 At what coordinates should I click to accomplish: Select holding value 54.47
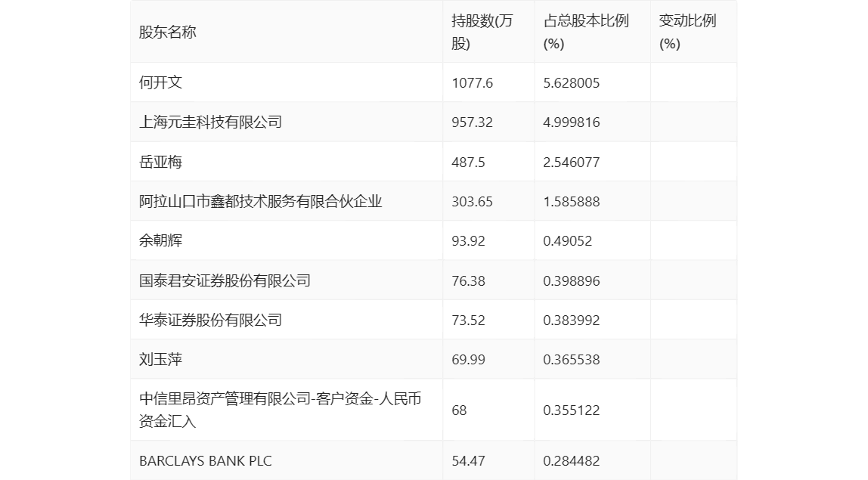(468, 460)
